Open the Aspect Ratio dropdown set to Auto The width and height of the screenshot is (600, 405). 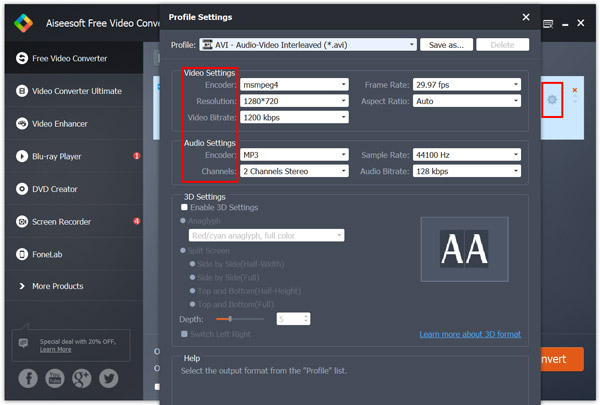coord(467,101)
